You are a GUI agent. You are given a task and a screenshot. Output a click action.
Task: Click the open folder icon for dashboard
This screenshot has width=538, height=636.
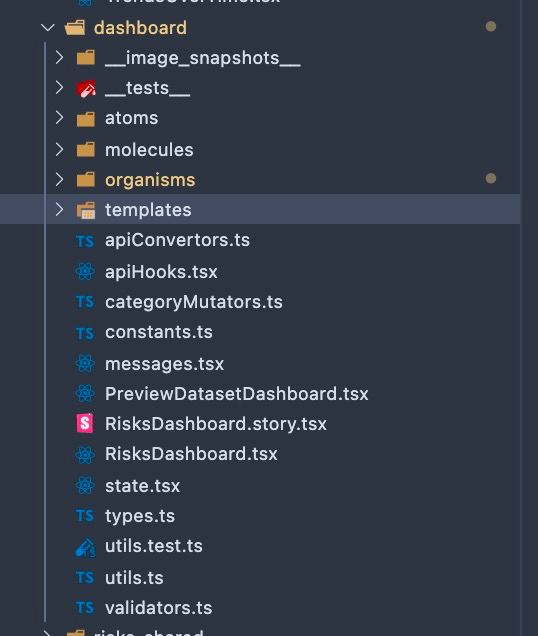(75, 28)
